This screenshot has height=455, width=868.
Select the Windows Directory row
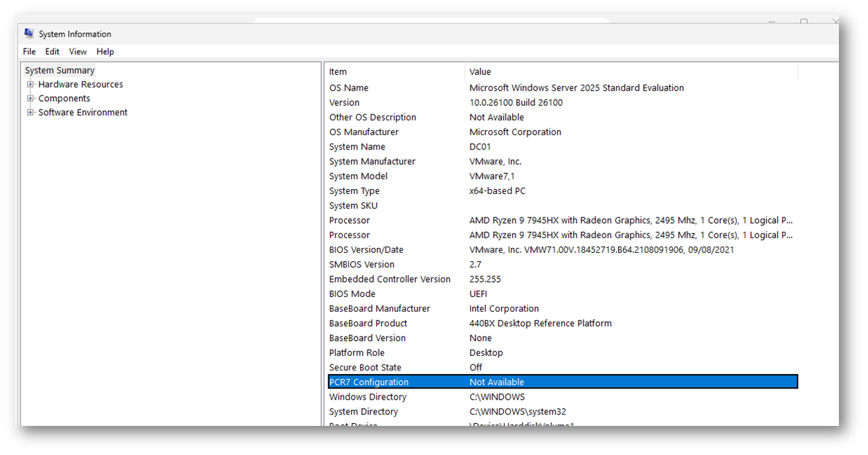click(368, 398)
